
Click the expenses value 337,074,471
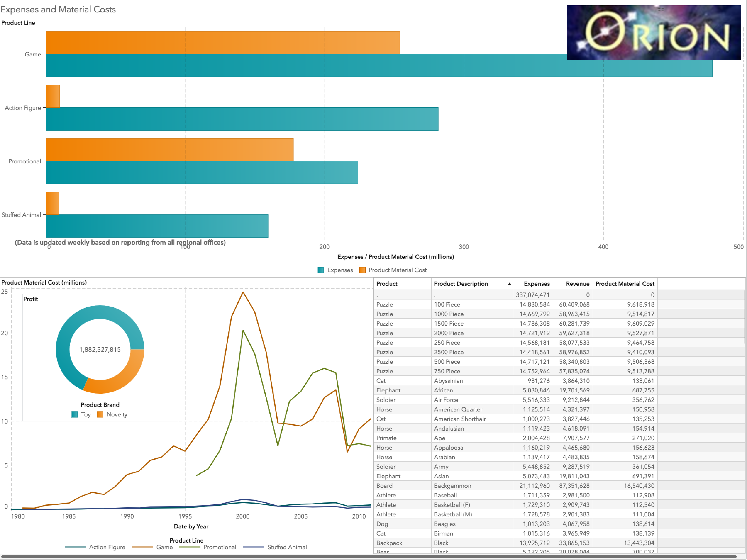pyautogui.click(x=533, y=295)
